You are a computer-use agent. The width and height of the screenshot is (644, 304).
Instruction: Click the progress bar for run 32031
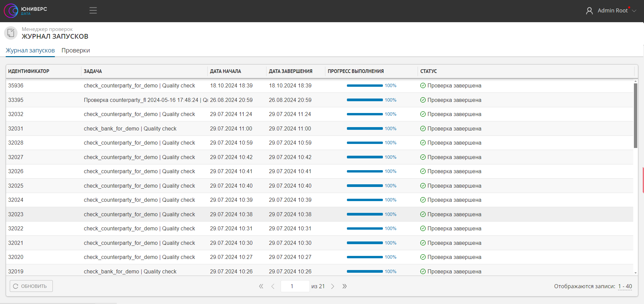365,129
